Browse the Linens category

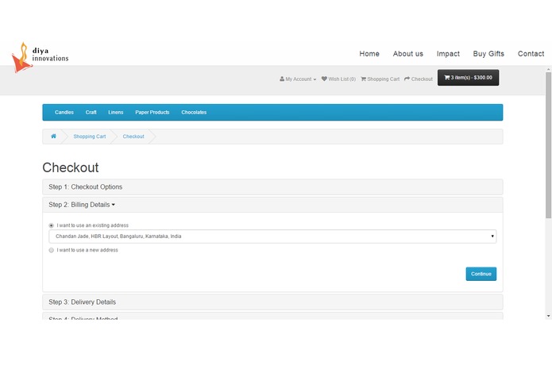pyautogui.click(x=116, y=113)
